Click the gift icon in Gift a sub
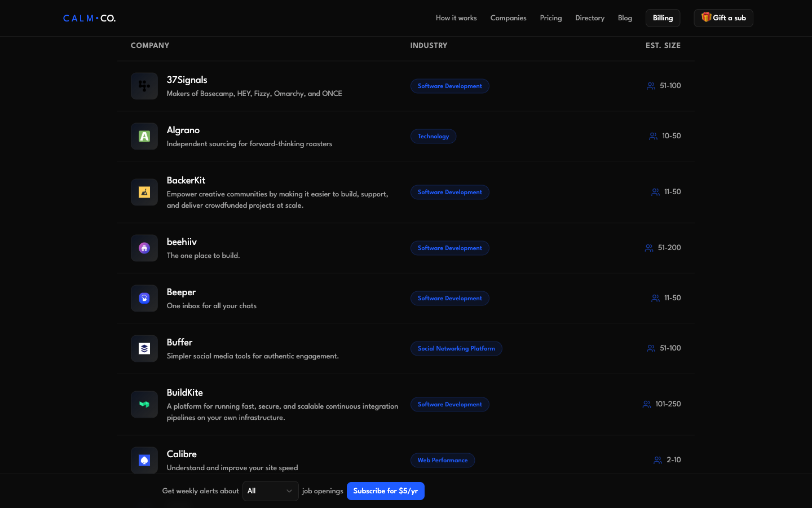Viewport: 812px width, 508px height. click(706, 17)
